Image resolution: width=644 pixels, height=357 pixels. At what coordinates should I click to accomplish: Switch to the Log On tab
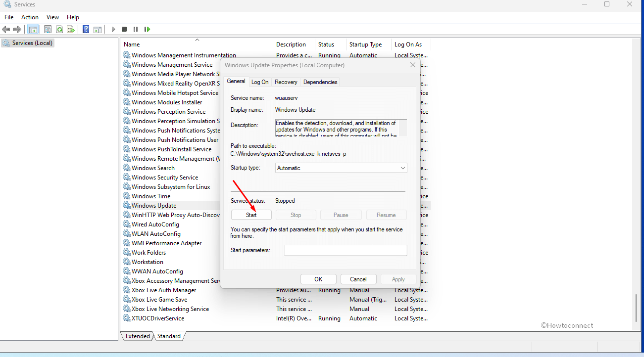[260, 82]
